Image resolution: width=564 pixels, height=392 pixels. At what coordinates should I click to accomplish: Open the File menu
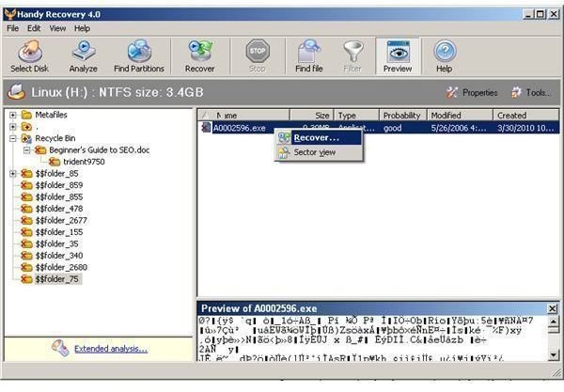(x=12, y=28)
